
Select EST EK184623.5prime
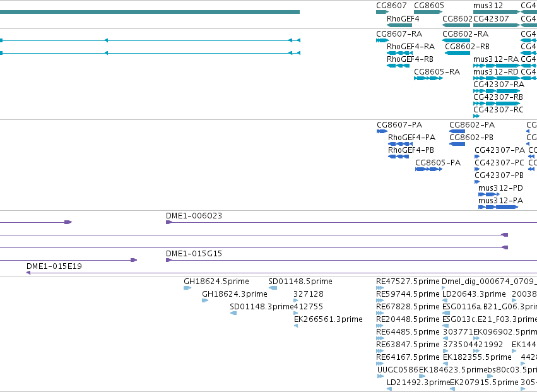(453, 370)
